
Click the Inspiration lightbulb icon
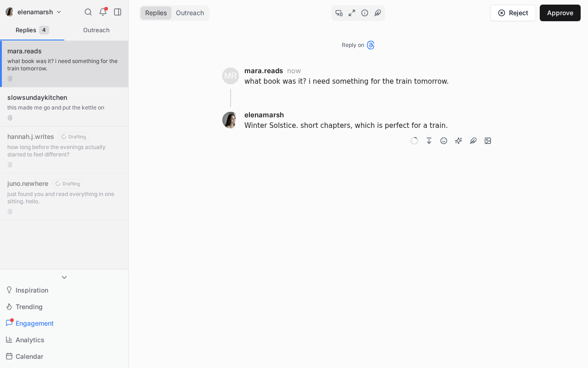point(9,290)
